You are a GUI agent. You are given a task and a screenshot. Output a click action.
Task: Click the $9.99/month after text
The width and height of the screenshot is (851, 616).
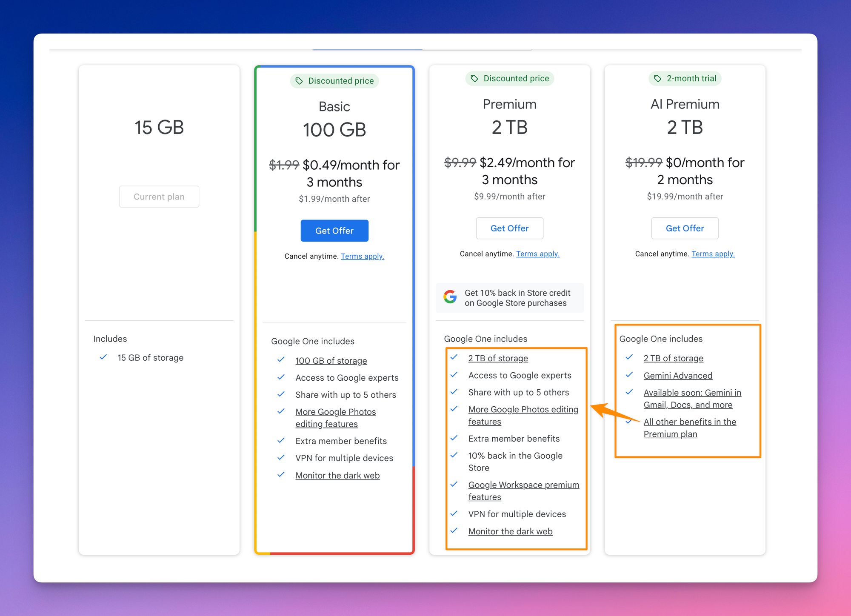pyautogui.click(x=509, y=197)
